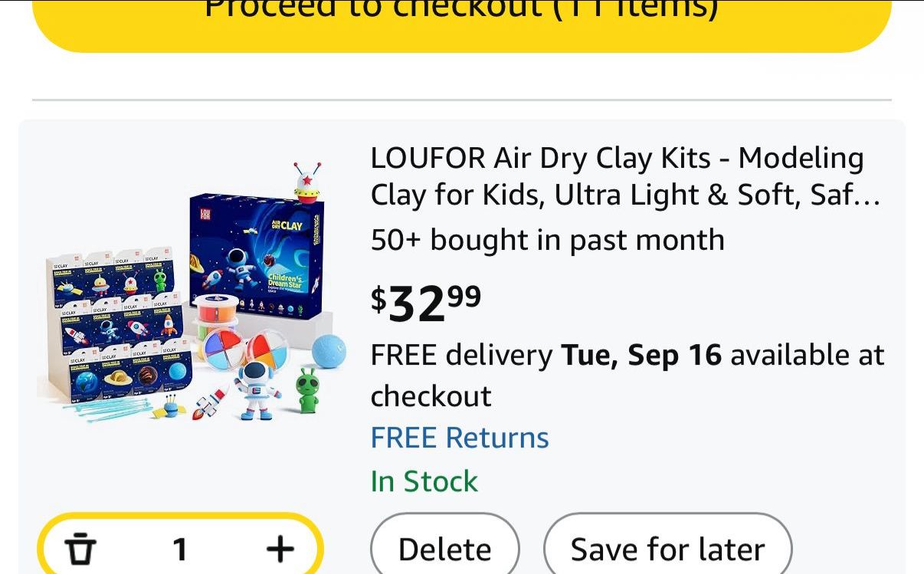This screenshot has height=574, width=924.
Task: Increase quantity with the plus icon
Action: point(280,548)
